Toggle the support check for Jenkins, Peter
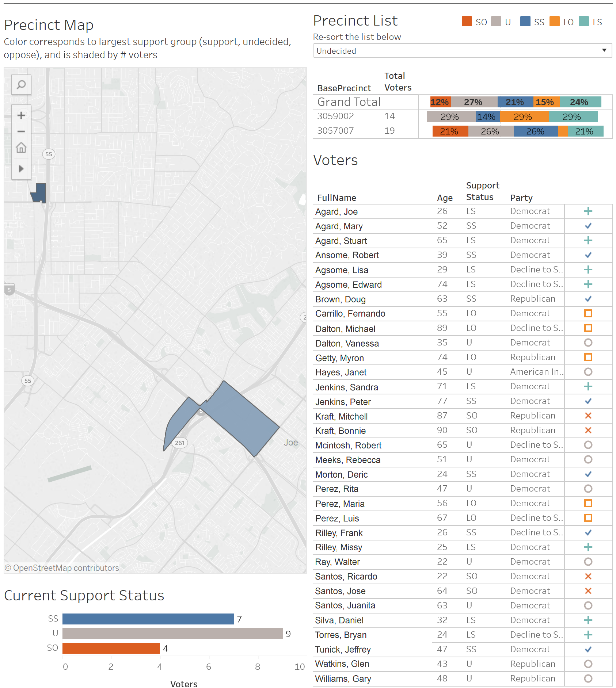Viewport: 616px width, 688px height. tap(588, 401)
